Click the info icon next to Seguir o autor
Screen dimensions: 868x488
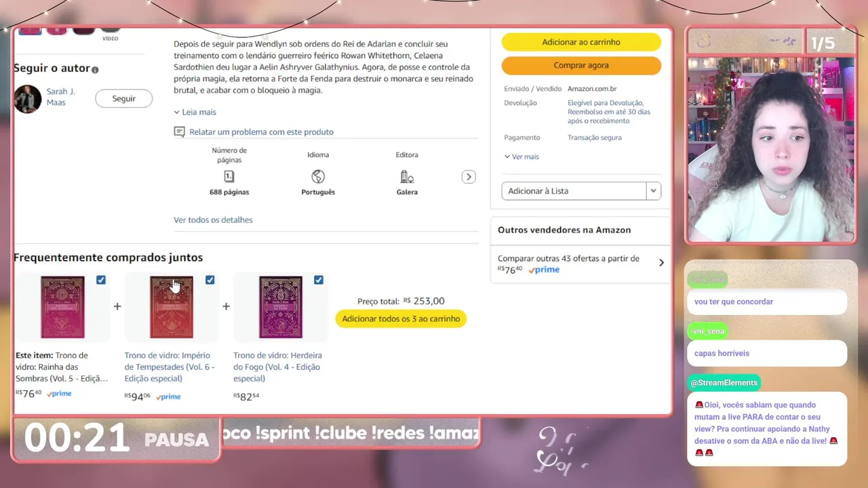coord(95,70)
